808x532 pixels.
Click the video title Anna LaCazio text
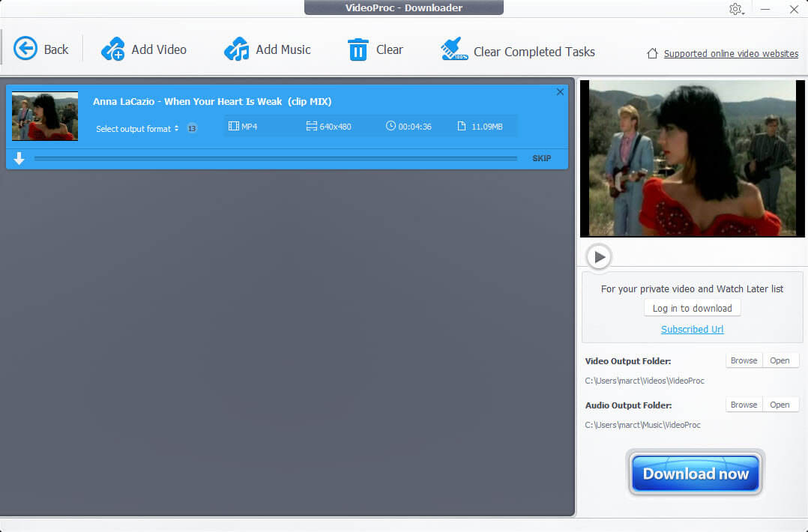tap(212, 101)
